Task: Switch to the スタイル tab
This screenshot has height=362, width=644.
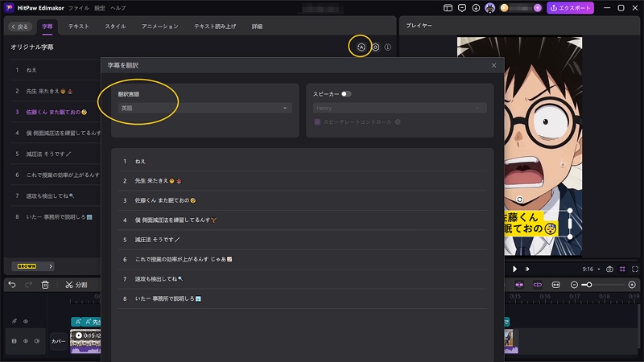Action: click(115, 27)
